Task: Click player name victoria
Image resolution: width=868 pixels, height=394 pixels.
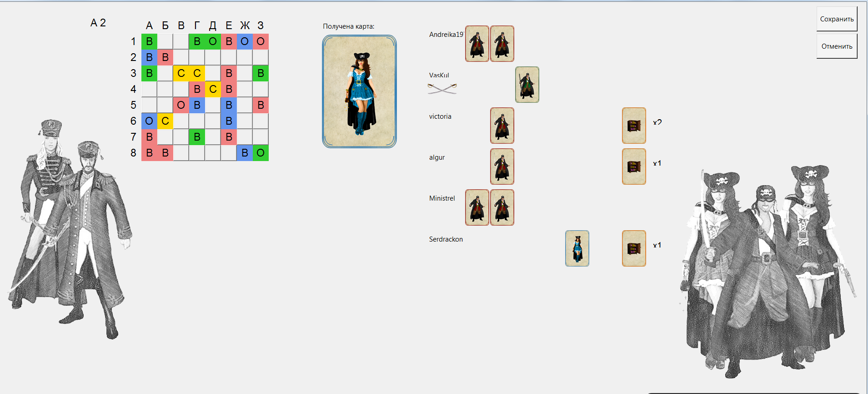Action: (440, 116)
